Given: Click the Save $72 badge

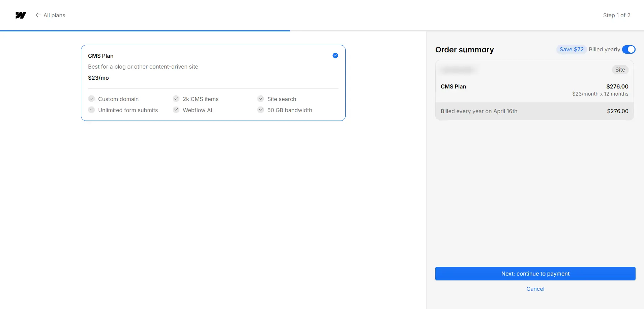Looking at the screenshot, I should [x=571, y=49].
